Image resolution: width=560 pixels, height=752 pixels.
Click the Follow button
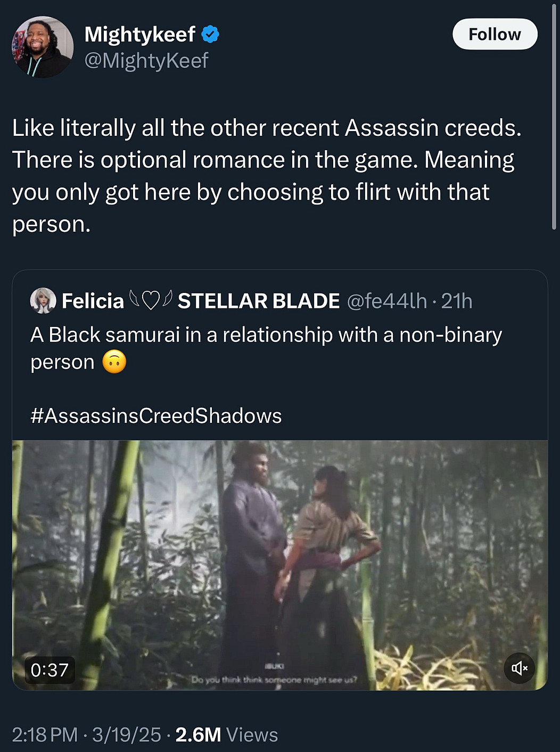coord(495,34)
